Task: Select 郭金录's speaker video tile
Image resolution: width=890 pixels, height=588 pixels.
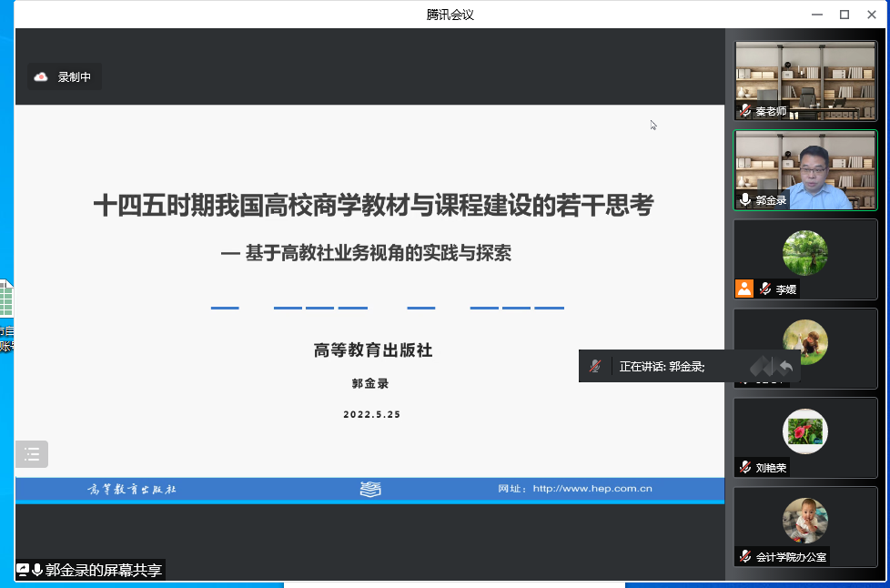Action: (805, 168)
